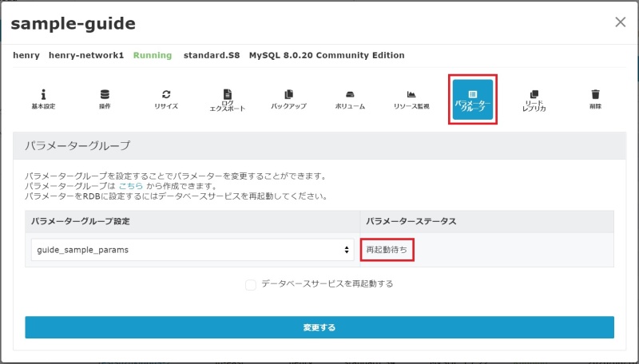Open the ログエクスポート log export icon

(x=228, y=100)
